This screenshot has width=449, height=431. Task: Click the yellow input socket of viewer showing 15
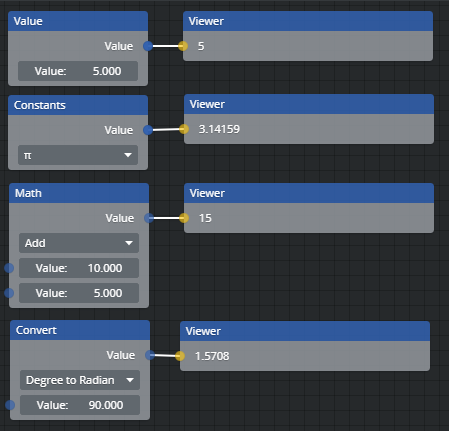click(x=184, y=218)
